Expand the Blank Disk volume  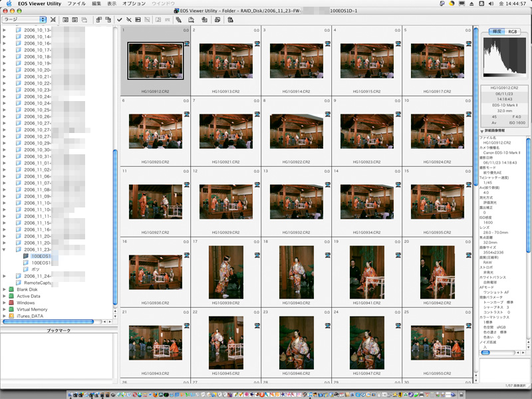click(x=4, y=289)
